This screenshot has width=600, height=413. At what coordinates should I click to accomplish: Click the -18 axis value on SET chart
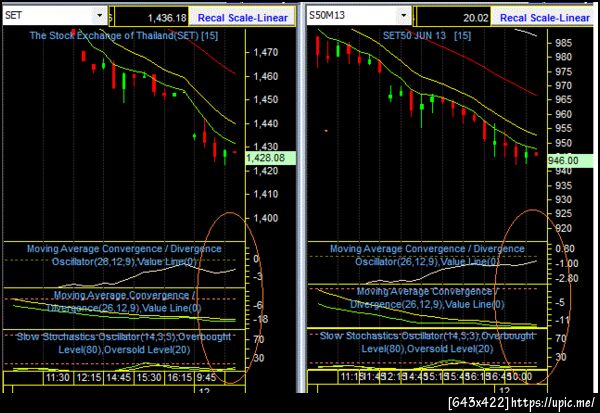pyautogui.click(x=260, y=319)
